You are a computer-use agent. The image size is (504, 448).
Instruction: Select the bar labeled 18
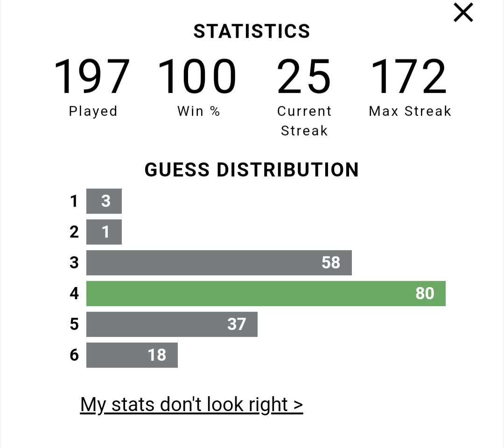pyautogui.click(x=132, y=355)
